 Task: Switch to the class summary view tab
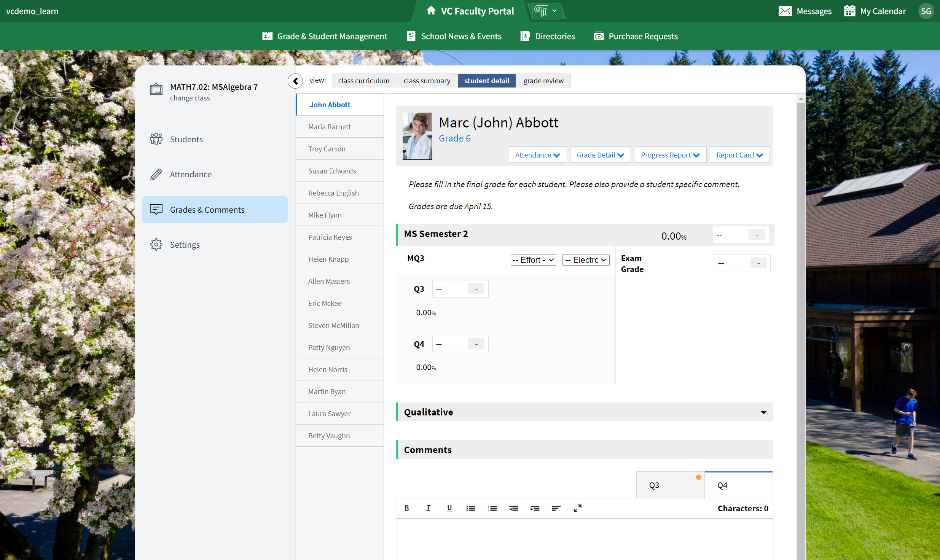(427, 80)
